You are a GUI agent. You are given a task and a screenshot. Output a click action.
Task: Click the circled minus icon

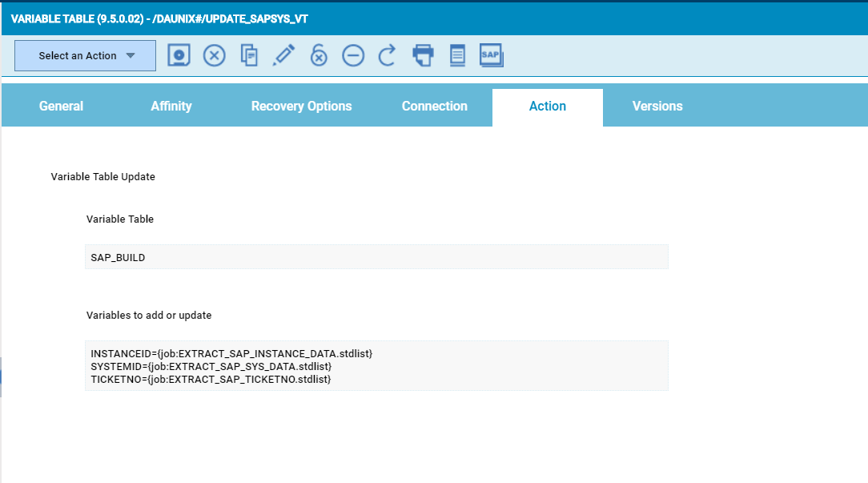353,55
